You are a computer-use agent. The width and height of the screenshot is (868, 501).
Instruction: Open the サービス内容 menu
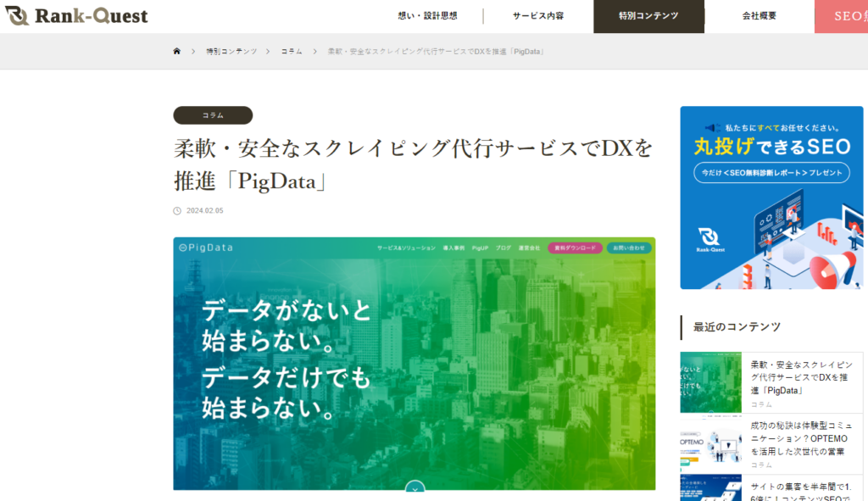point(537,16)
